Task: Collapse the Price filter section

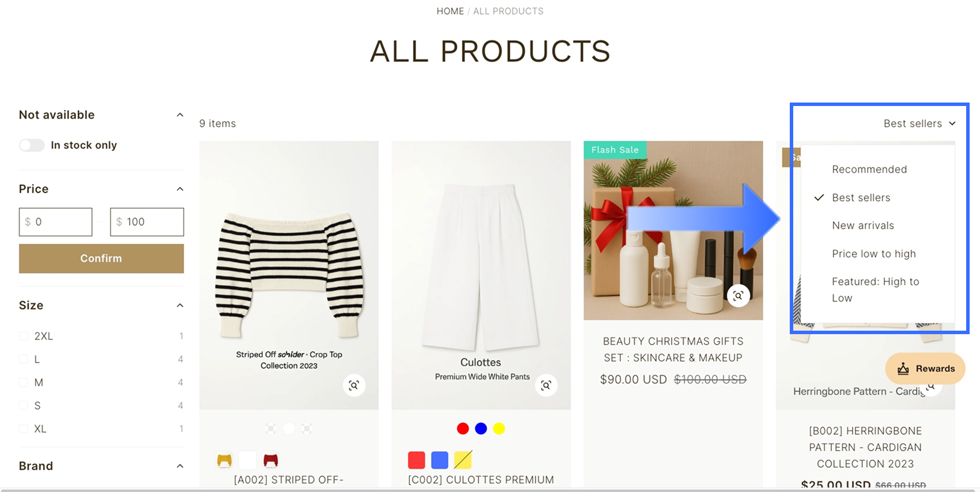Action: point(180,189)
